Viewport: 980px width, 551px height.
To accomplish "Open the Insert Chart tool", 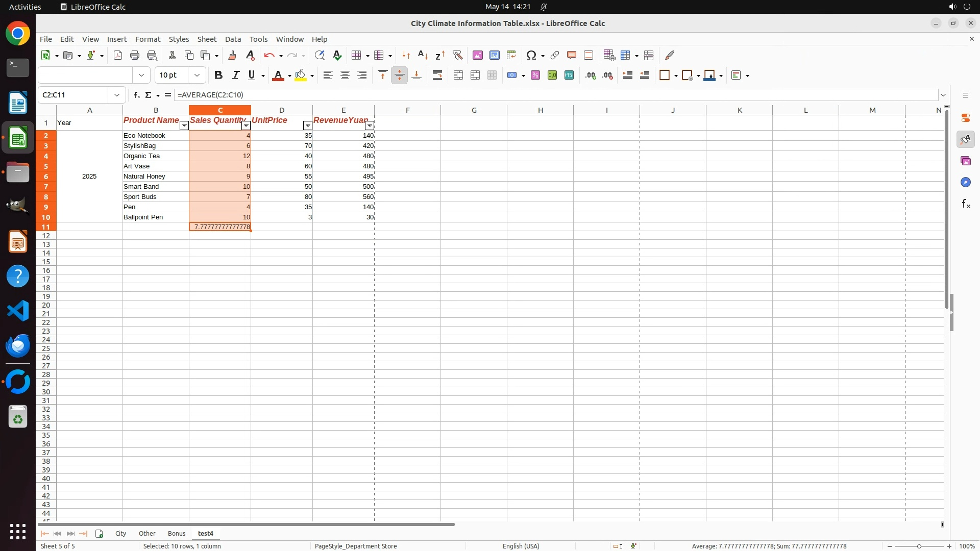I will tap(495, 55).
